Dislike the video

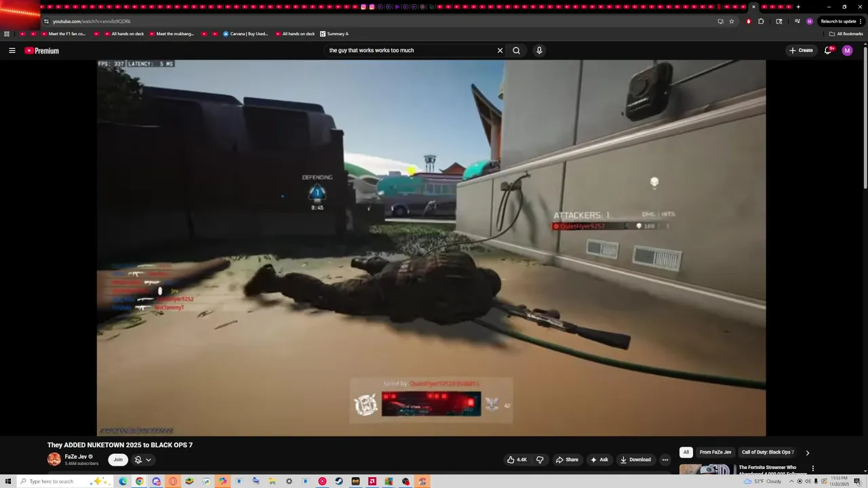click(x=540, y=460)
